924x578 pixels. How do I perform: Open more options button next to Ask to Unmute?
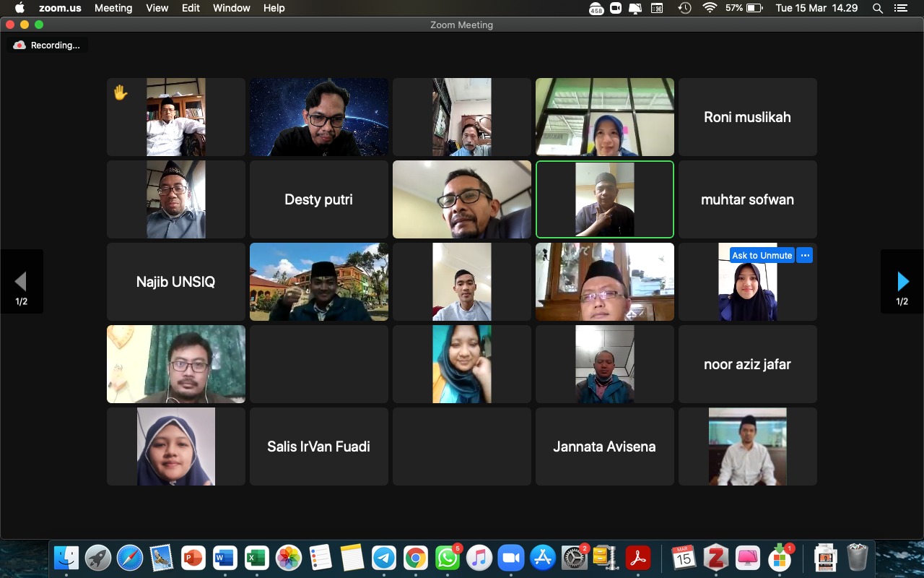[x=805, y=255]
